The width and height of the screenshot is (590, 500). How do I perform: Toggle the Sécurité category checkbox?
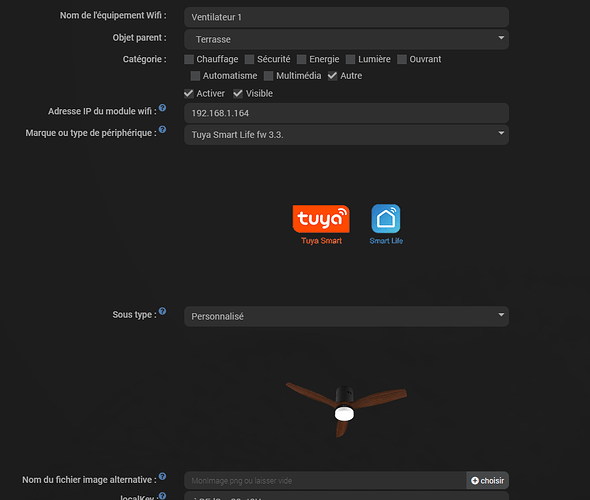249,59
